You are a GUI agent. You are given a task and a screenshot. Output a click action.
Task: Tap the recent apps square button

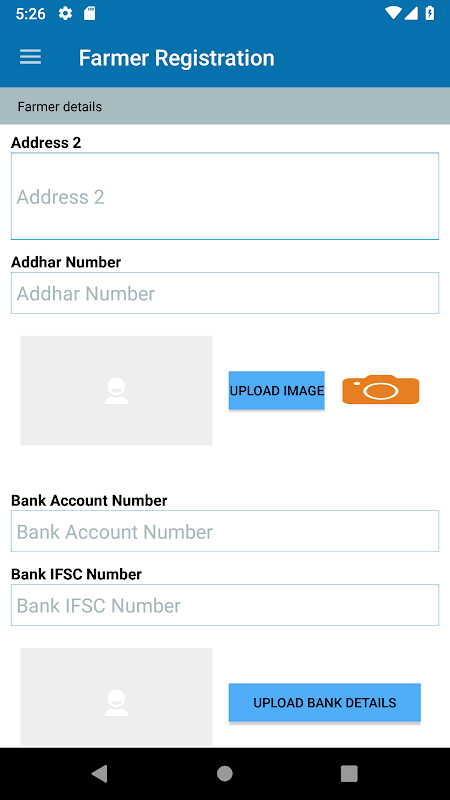coord(349,773)
